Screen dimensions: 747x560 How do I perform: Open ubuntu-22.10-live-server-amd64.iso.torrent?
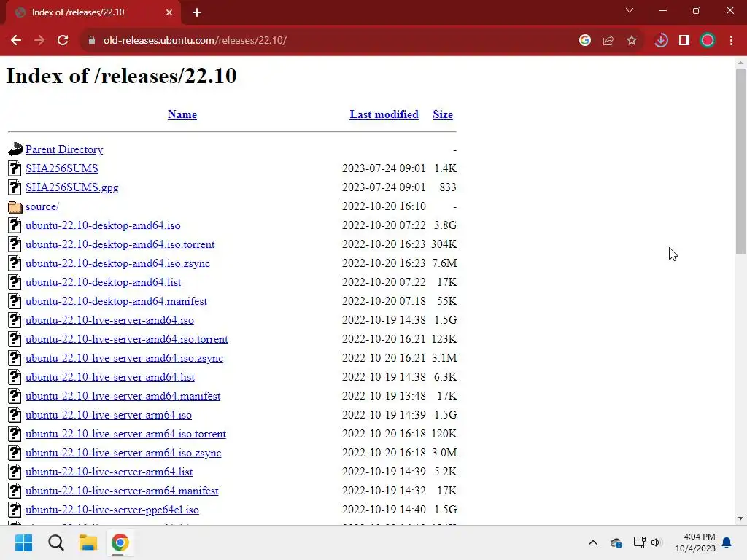click(127, 339)
